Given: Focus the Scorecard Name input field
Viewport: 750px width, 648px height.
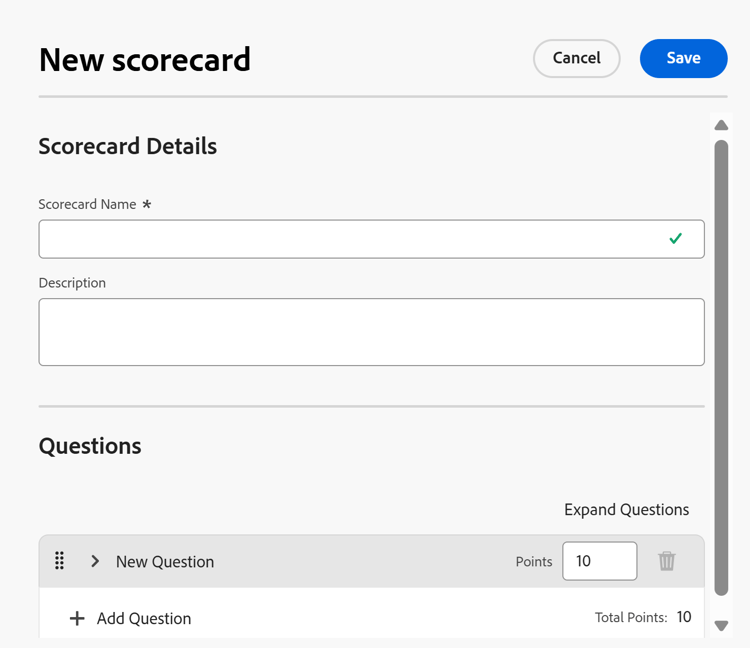Looking at the screenshot, I should 371,239.
